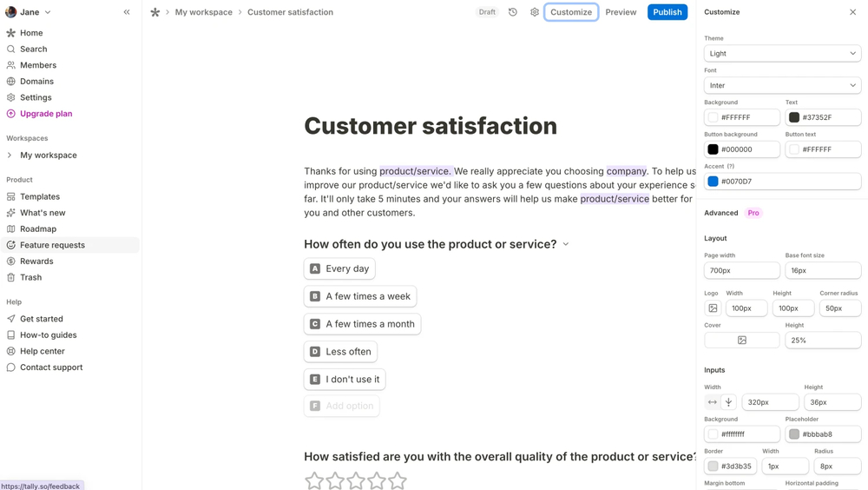The image size is (868, 490).
Task: Select the first rating star
Action: click(x=314, y=480)
